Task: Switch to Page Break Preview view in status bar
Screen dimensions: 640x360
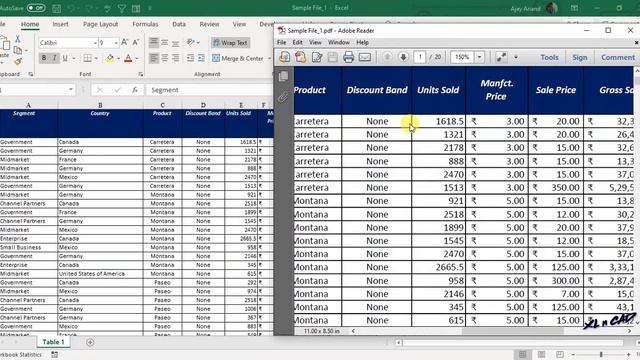Action: click(x=560, y=354)
